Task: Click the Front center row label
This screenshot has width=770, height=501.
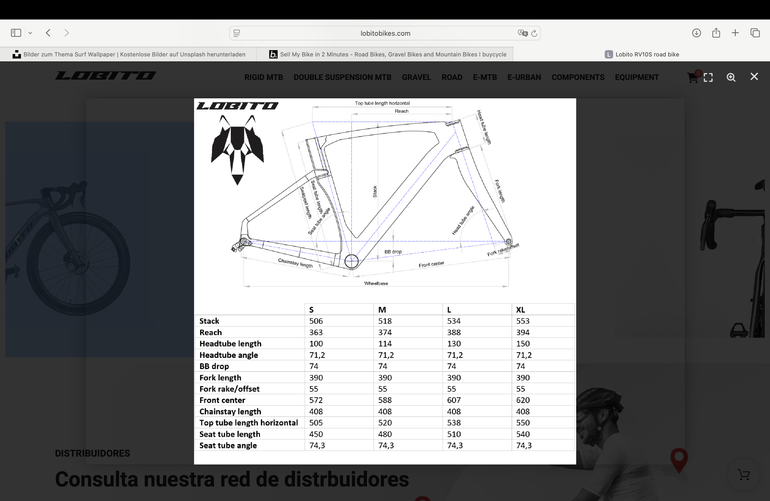Action: click(x=222, y=400)
